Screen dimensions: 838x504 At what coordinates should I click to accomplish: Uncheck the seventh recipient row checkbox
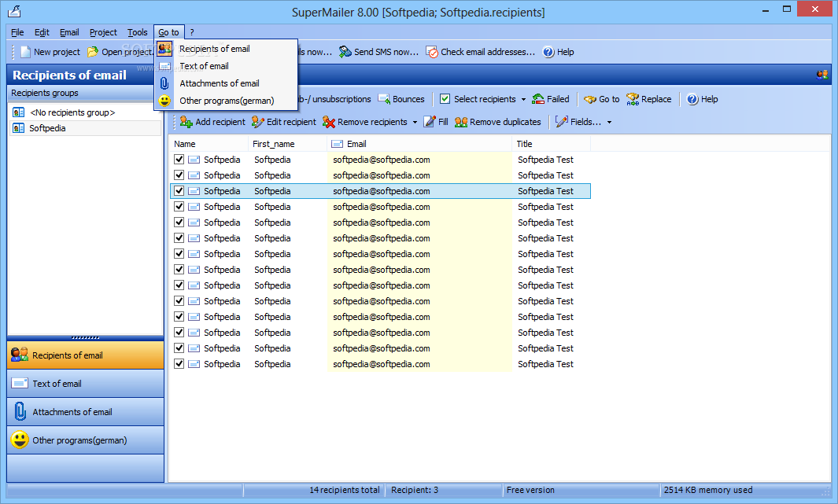coord(179,254)
